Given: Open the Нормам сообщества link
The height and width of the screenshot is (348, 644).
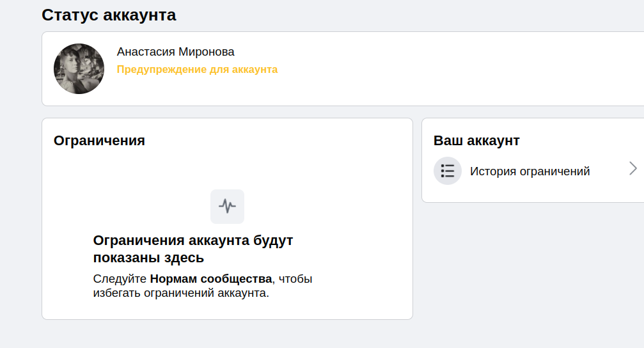Looking at the screenshot, I should (210, 278).
